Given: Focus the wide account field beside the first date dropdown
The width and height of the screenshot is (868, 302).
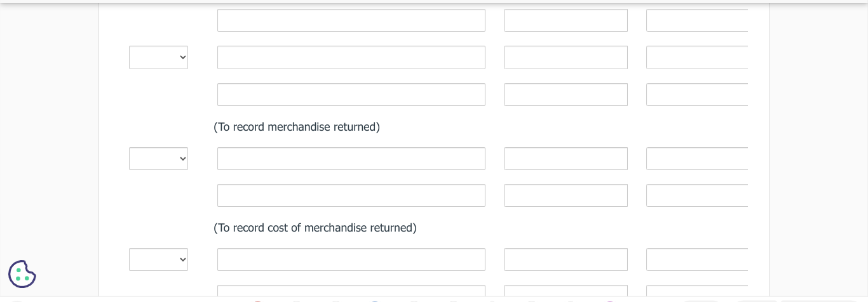Looking at the screenshot, I should (351, 58).
